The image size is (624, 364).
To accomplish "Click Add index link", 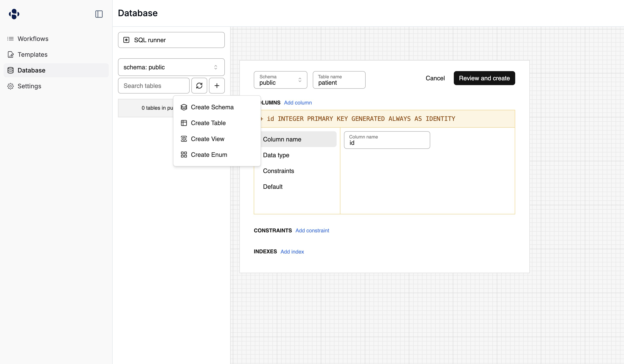I will click(292, 252).
